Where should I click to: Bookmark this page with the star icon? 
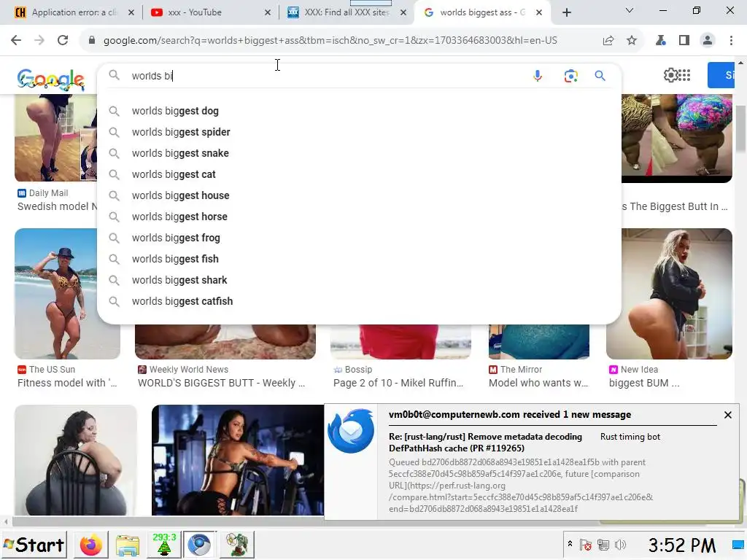tap(632, 41)
